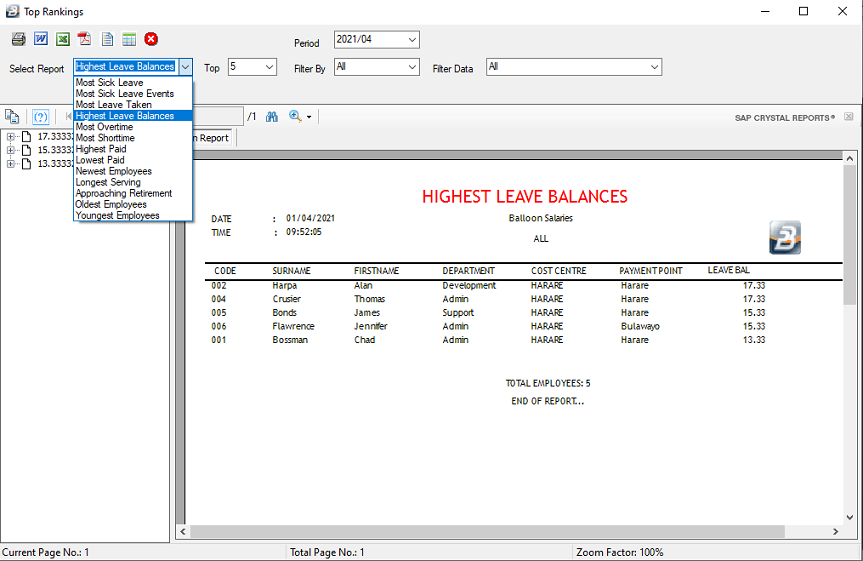Click surname Crusier in the report
863x561 pixels.
(x=287, y=299)
